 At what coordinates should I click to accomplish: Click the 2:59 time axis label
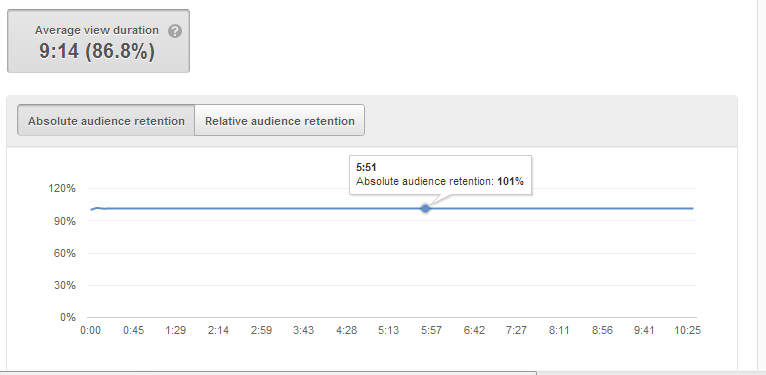pyautogui.click(x=261, y=331)
